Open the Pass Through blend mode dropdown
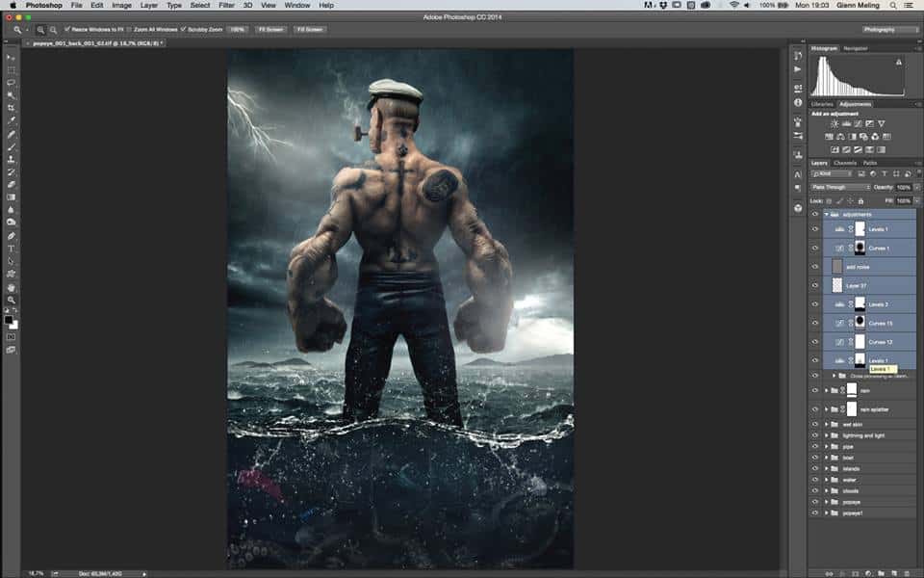This screenshot has height=578, width=924. point(840,187)
